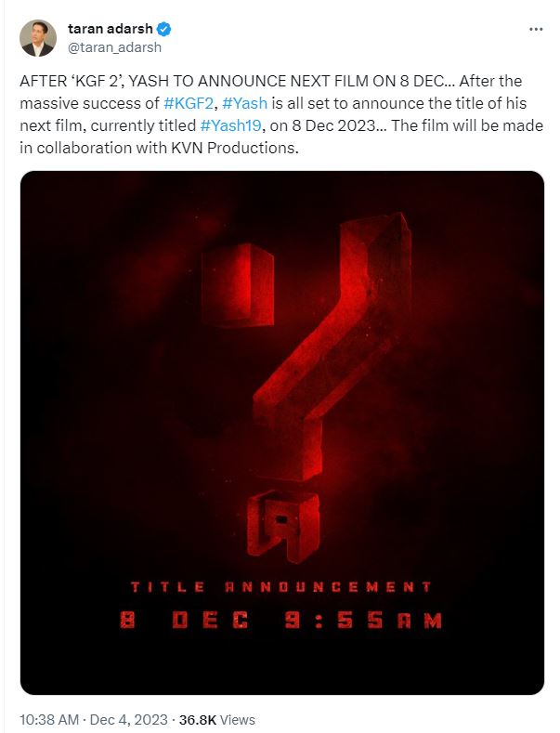This screenshot has height=733, width=560.
Task: Click the uppercase headline "AFTER 'KGF 2', YASH TO ANNOUNCE"
Action: [176, 83]
